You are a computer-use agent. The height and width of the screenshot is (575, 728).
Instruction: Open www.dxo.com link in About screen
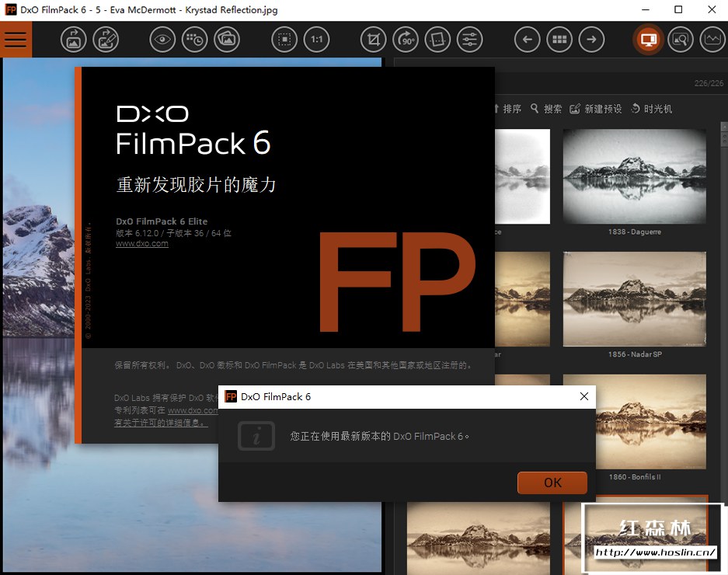tap(142, 243)
